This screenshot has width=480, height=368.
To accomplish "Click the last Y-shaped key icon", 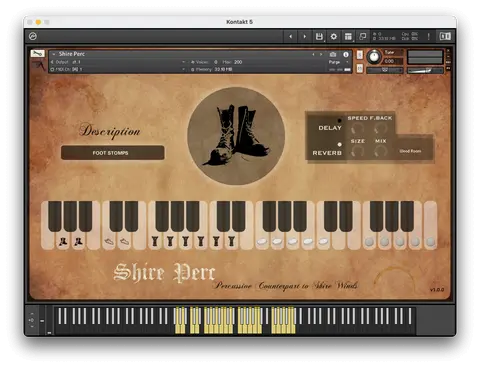I will pos(231,241).
